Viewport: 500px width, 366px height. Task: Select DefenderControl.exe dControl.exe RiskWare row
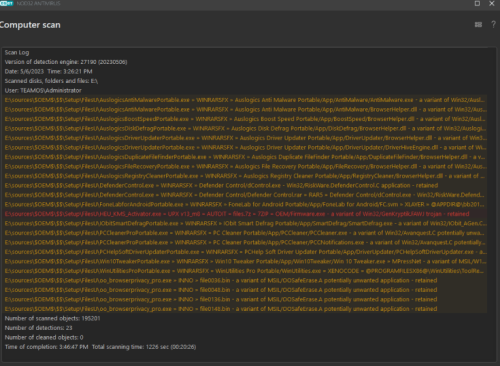coord(245,185)
